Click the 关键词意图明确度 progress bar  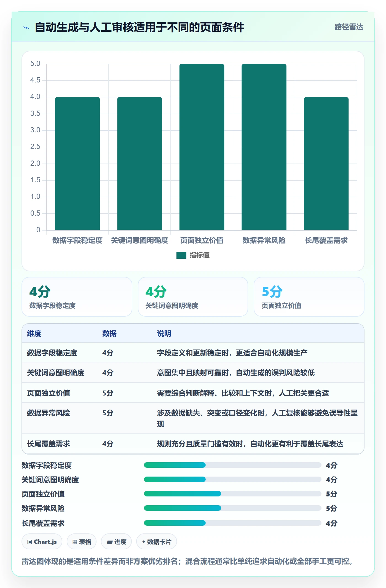point(233,480)
